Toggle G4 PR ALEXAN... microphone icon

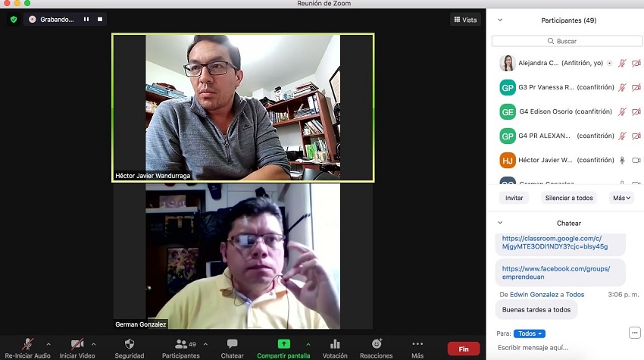[x=622, y=136]
